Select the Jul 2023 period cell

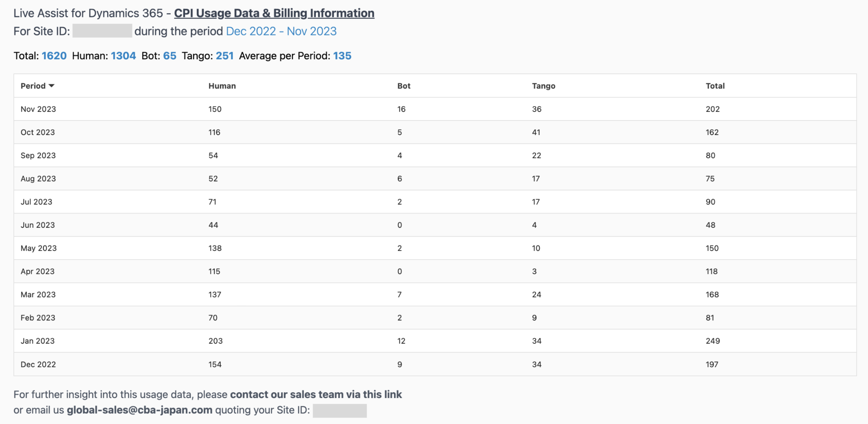[x=37, y=201]
